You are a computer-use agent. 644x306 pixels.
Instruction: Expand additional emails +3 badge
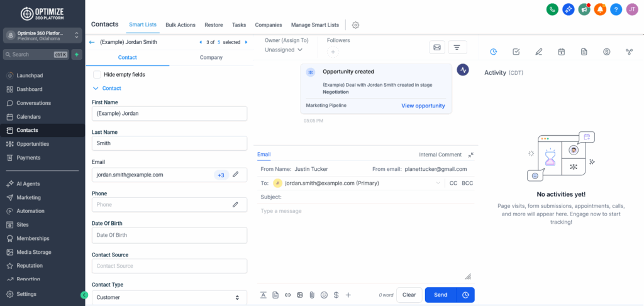[x=221, y=175]
